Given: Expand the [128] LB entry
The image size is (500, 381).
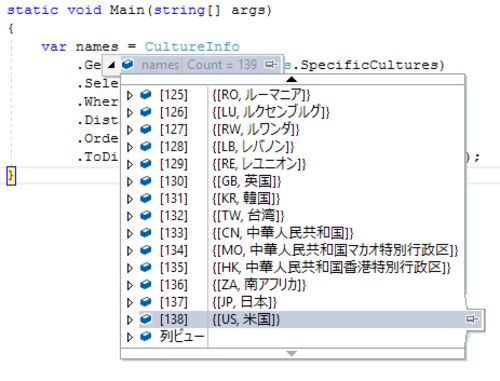Looking at the screenshot, I should [130, 147].
